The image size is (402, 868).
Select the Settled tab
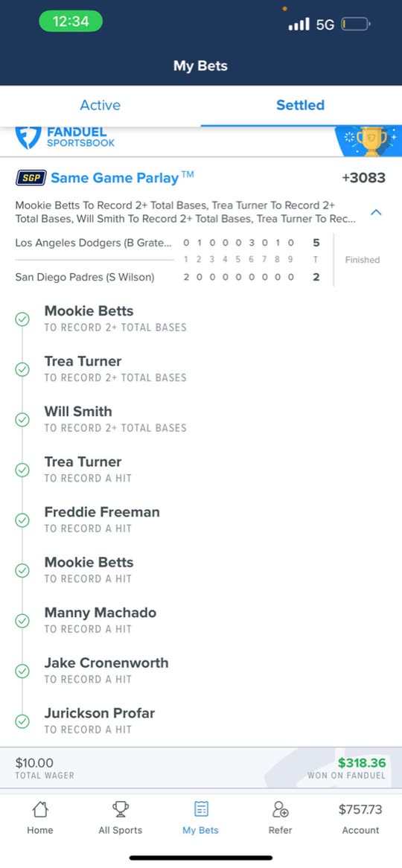pyautogui.click(x=301, y=105)
